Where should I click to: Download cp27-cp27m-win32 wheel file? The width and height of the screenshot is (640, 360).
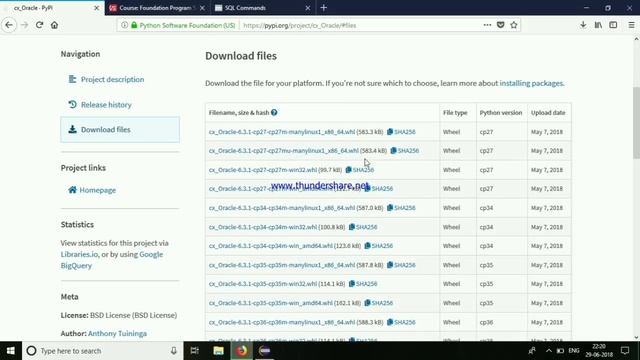262,170
